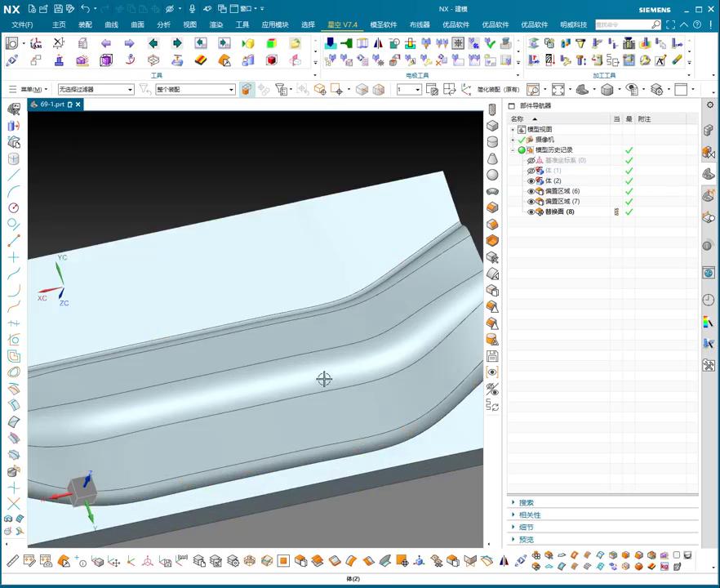The image size is (720, 588).
Task: Toggle eye icon for 替换面 (8)
Action: (x=531, y=212)
